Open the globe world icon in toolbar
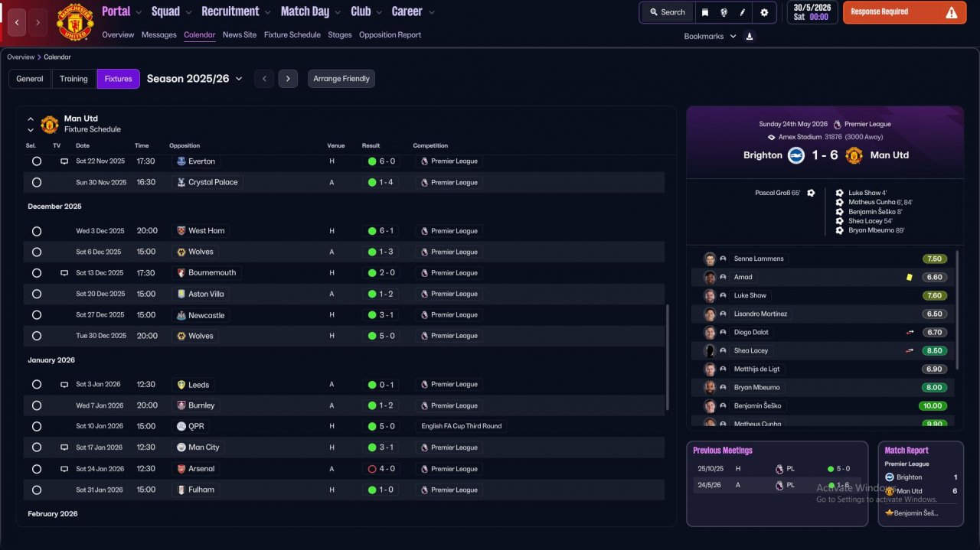This screenshot has width=980, height=550. 724,12
